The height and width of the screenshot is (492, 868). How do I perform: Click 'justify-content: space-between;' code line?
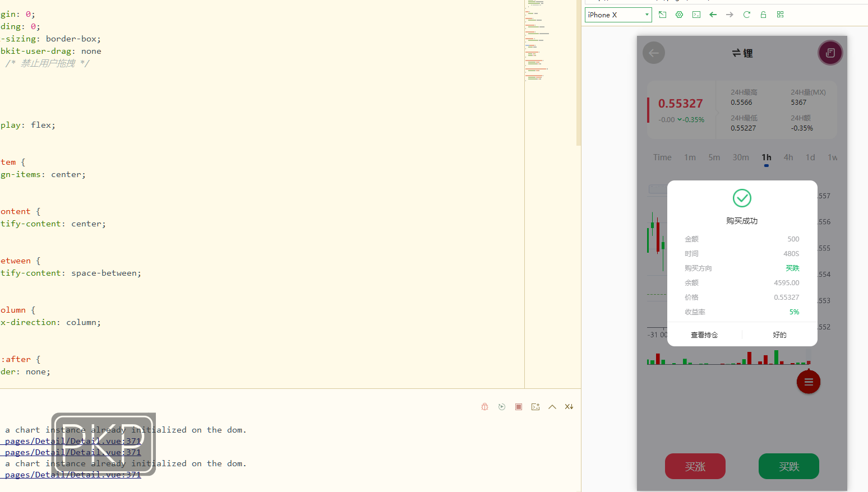(x=71, y=273)
